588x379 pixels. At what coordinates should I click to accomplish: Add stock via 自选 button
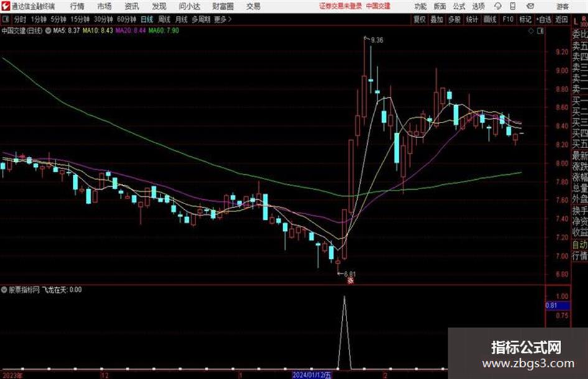click(x=544, y=19)
